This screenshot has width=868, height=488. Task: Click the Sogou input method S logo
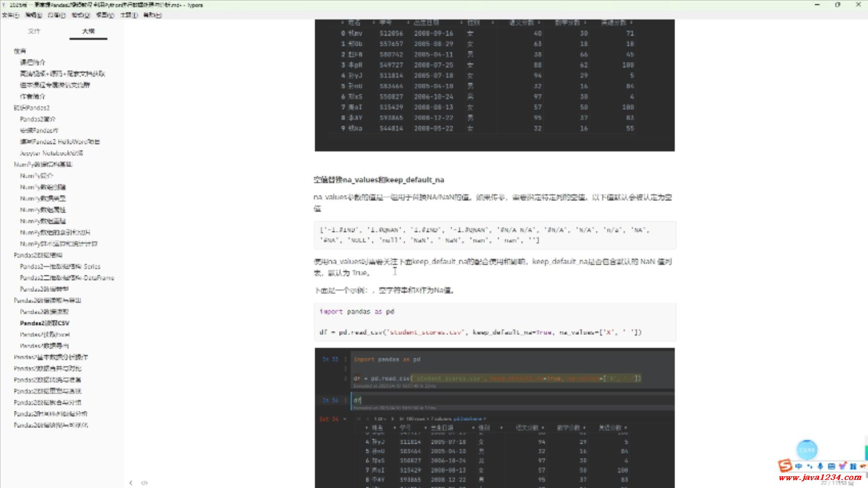[785, 465]
